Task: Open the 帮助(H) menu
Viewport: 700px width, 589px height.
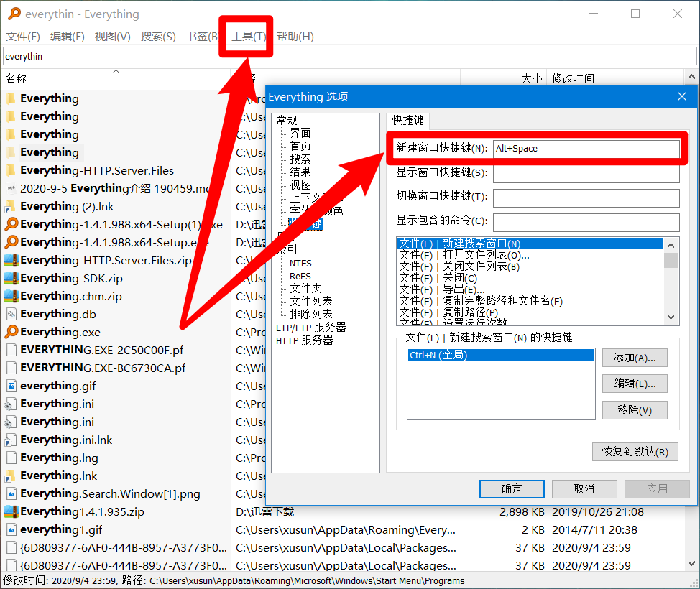Action: click(295, 37)
